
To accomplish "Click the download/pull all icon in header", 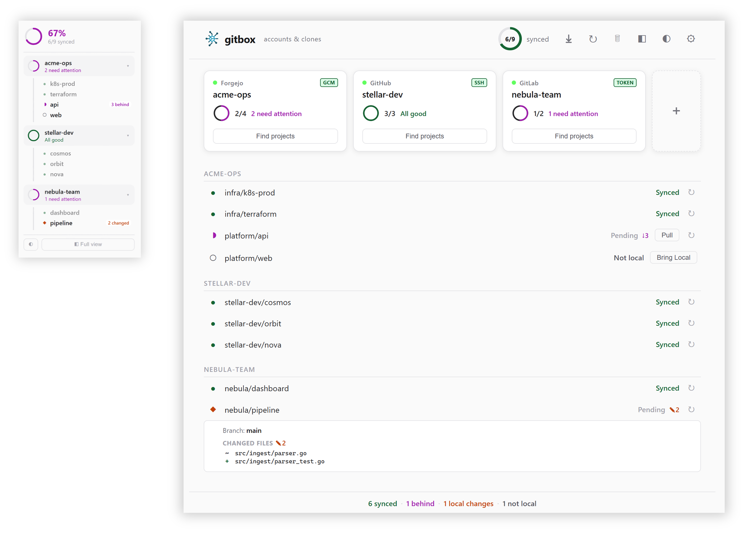I will pos(568,39).
